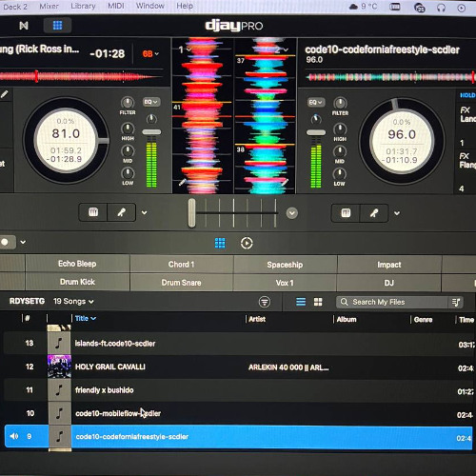Screen dimensions: 476x476
Task: Trigger the Impact sample pad
Action: click(389, 265)
